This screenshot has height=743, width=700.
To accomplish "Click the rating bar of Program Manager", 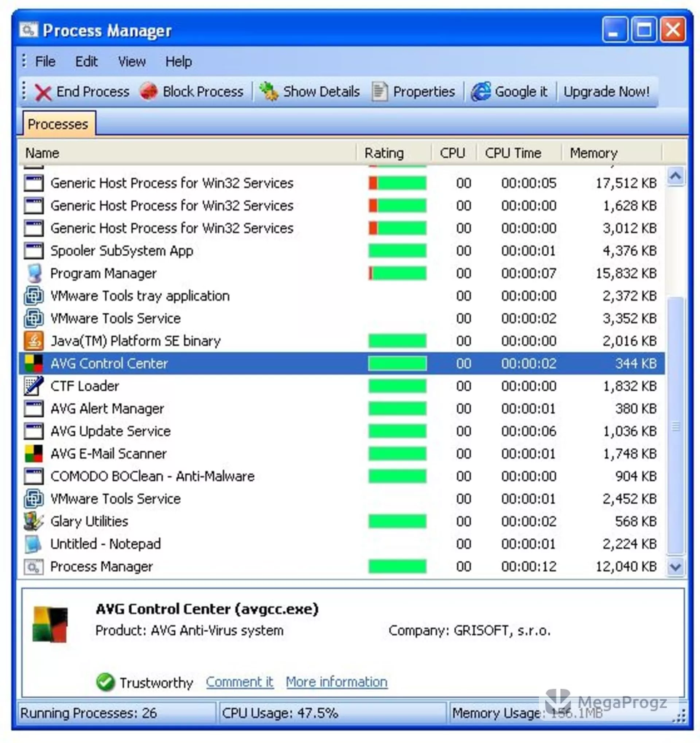I will click(x=397, y=274).
